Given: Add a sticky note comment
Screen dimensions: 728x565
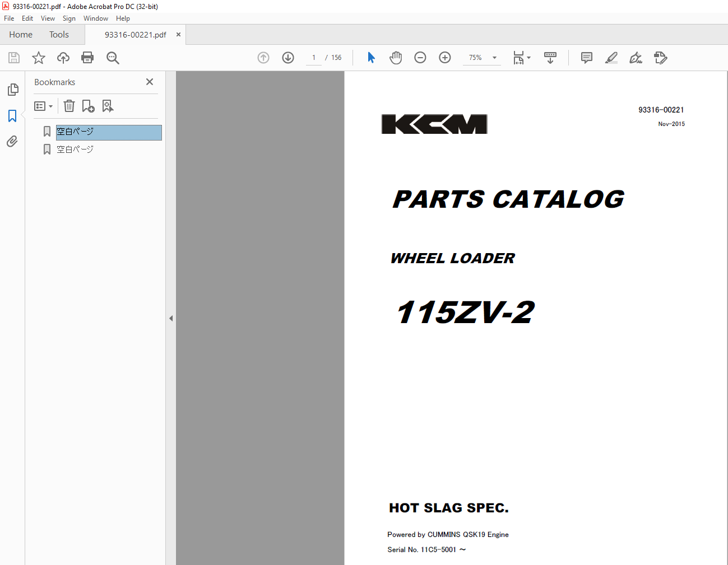Looking at the screenshot, I should click(587, 58).
